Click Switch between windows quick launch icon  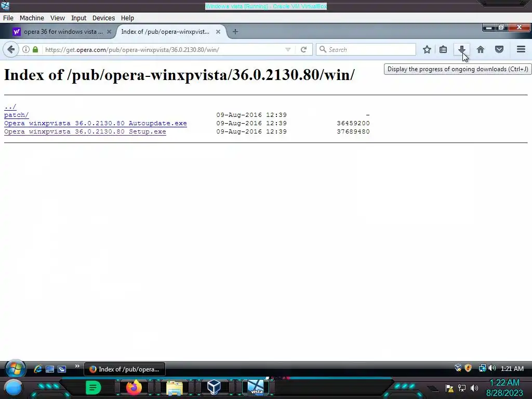(62, 369)
